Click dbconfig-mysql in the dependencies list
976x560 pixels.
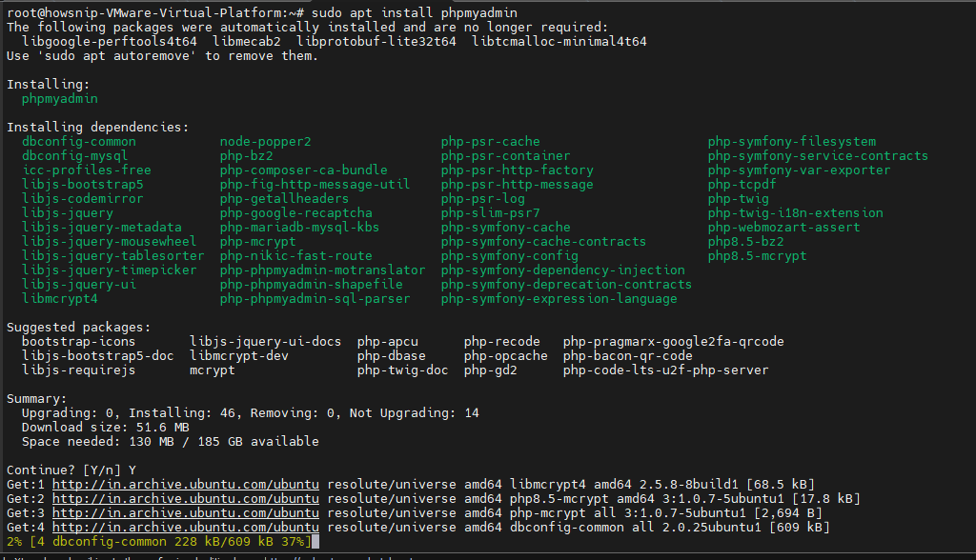pyautogui.click(x=74, y=156)
